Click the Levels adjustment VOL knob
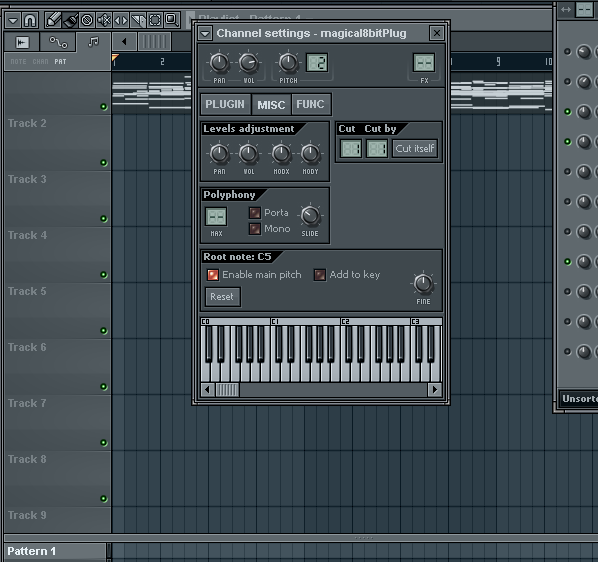Image resolution: width=598 pixels, height=562 pixels. 249,154
